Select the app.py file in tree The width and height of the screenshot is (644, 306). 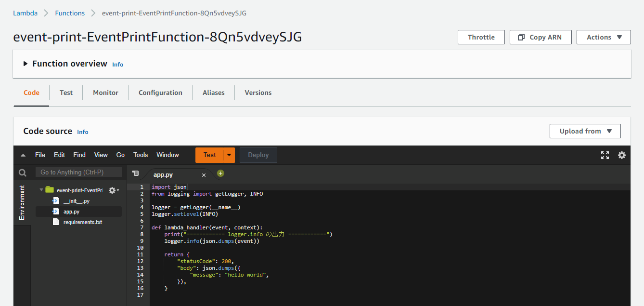78,212
